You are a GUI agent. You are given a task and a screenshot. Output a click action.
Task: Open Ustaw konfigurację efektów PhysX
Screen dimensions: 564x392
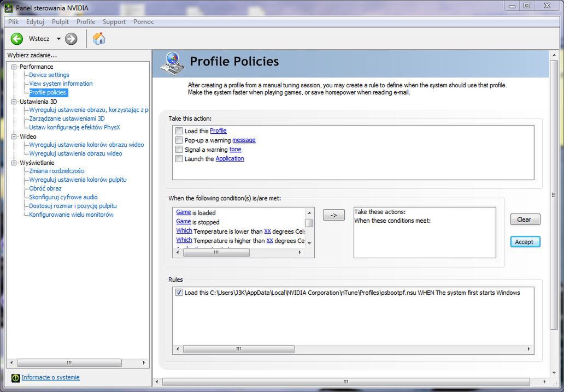(74, 128)
